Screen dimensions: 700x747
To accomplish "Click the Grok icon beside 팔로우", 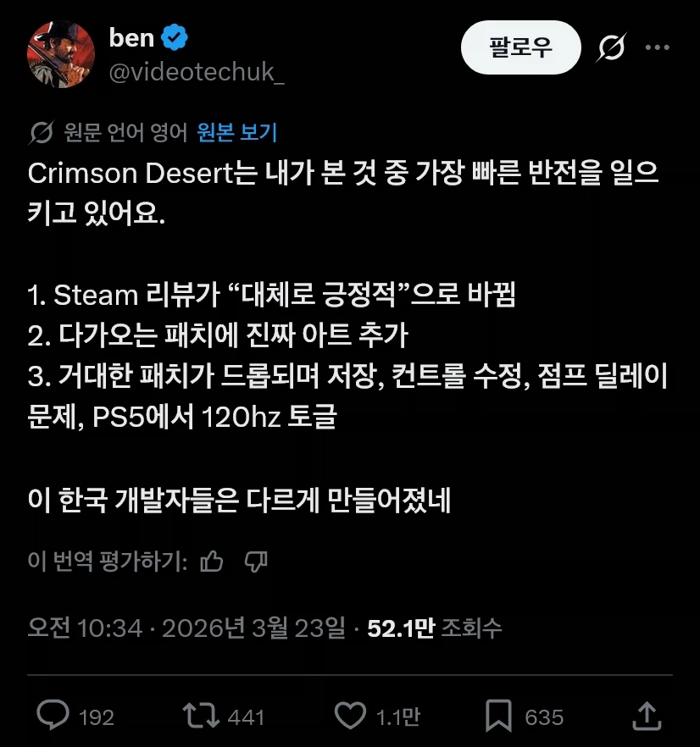I will 610,49.
